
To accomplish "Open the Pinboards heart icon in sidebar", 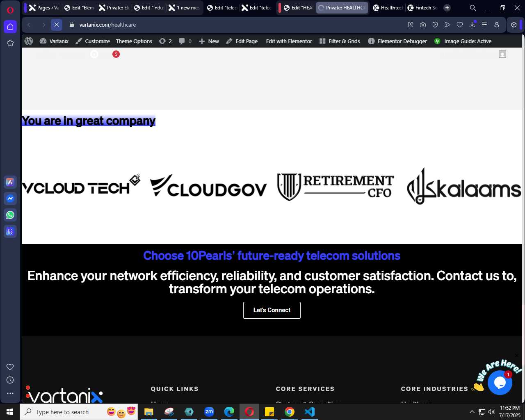I will pyautogui.click(x=10, y=367).
